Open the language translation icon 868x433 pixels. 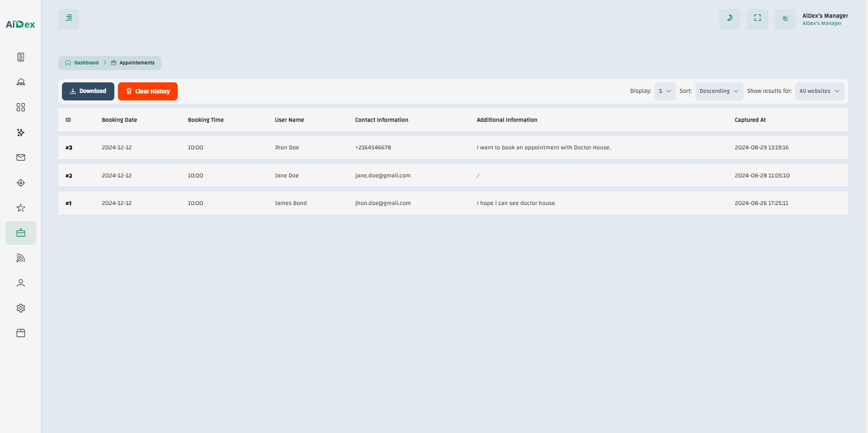(785, 19)
